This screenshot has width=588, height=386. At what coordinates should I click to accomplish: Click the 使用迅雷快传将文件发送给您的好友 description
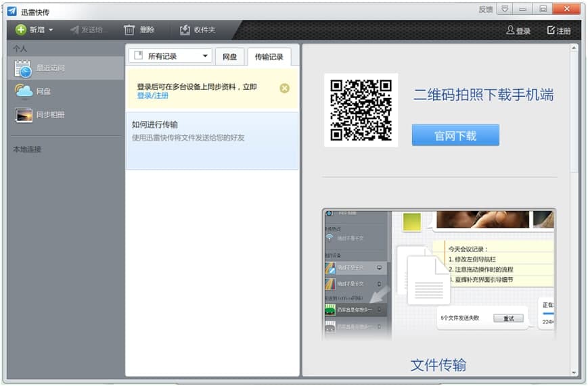[188, 137]
